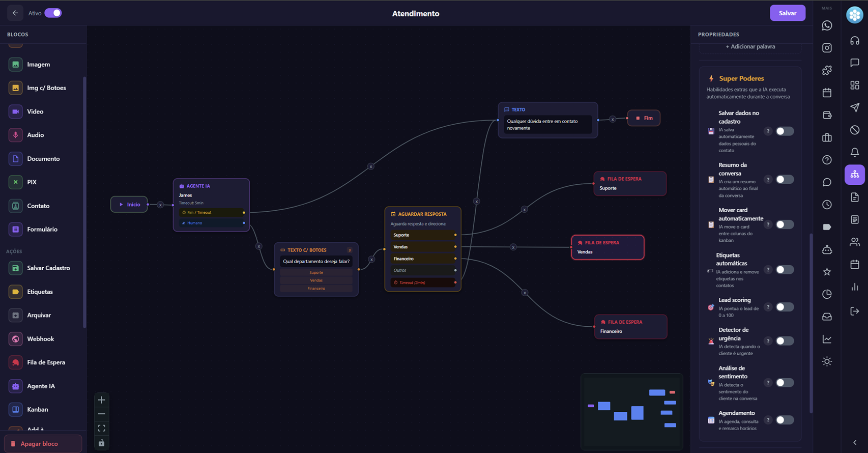Collapse the sidebar with the chevron
The width and height of the screenshot is (868, 453).
855,442
